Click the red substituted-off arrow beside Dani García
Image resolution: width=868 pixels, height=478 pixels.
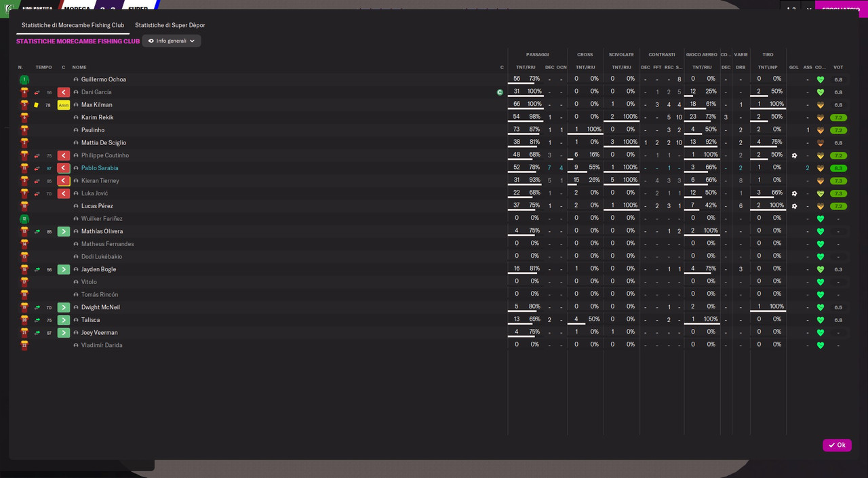(x=64, y=92)
